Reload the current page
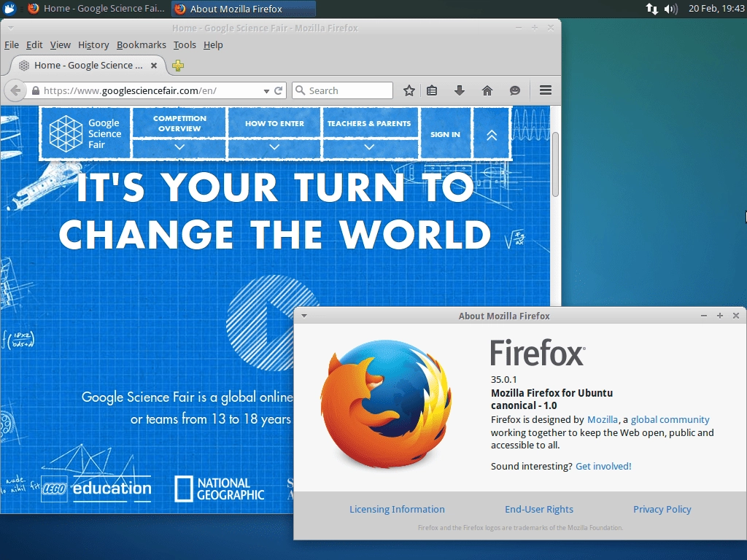This screenshot has width=747, height=560. coord(279,90)
